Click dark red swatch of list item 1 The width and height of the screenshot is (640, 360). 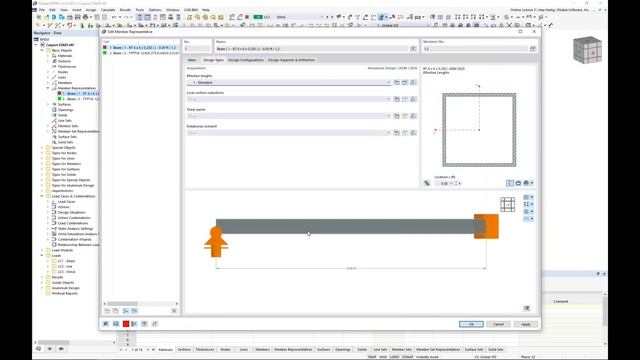pyautogui.click(x=105, y=48)
